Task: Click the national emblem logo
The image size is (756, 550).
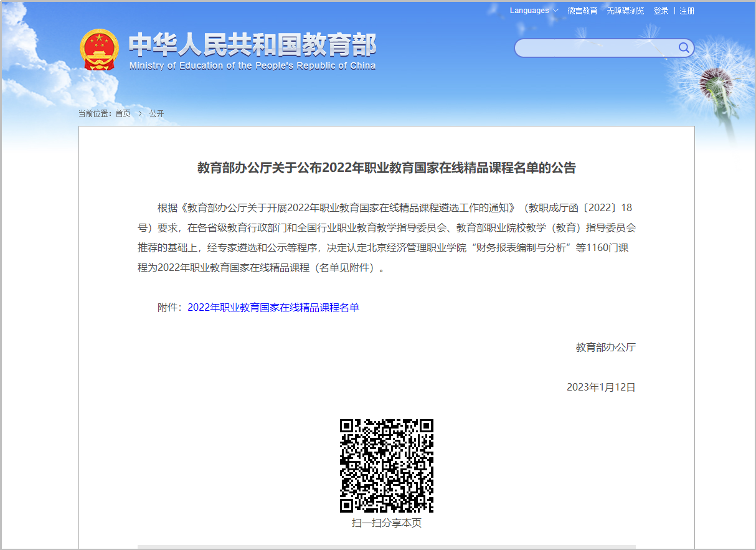Action: point(100,49)
